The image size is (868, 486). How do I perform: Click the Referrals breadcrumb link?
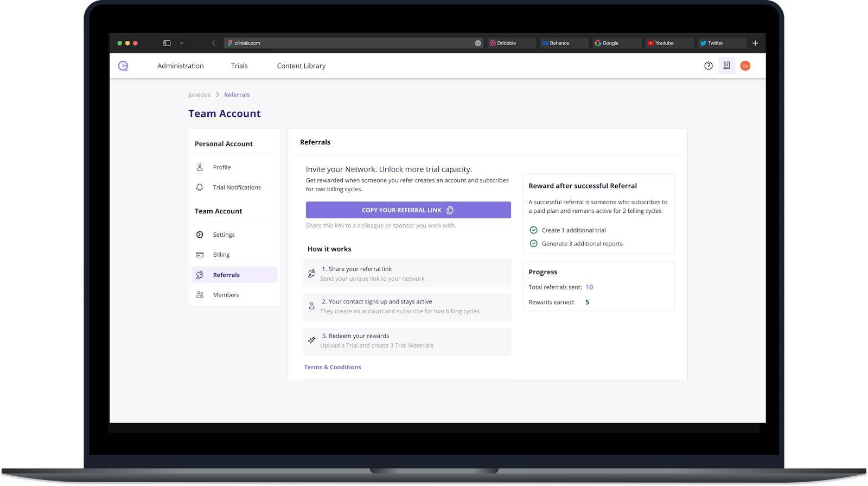(x=237, y=94)
